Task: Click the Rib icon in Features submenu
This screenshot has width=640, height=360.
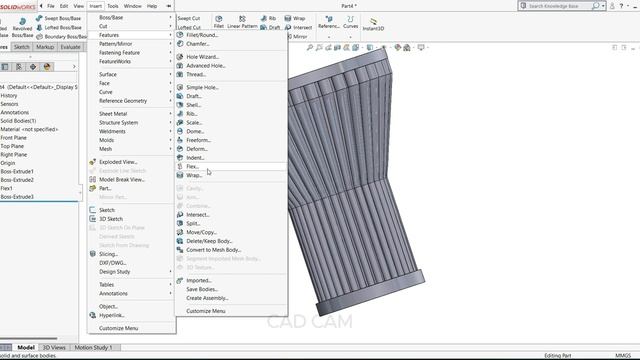Action: (180, 114)
